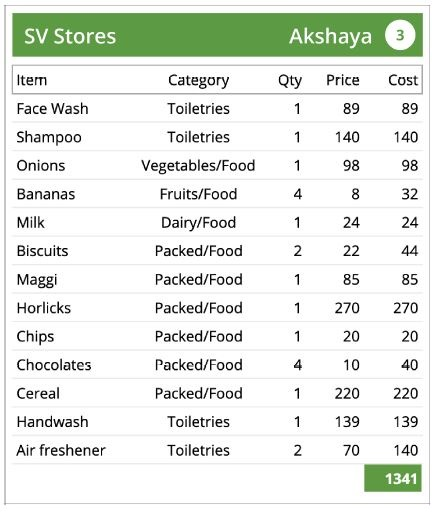Click the Category column header

click(x=198, y=80)
